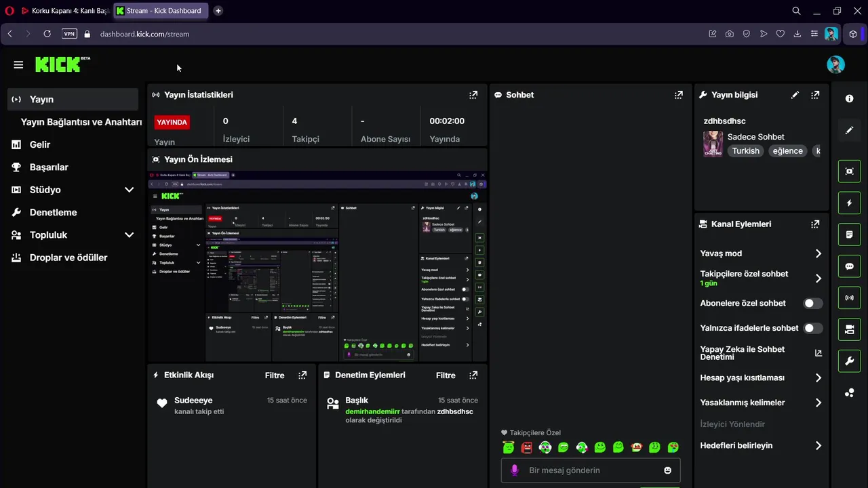868x488 pixels.
Task: Click the Turkish language tag
Action: [x=745, y=151]
